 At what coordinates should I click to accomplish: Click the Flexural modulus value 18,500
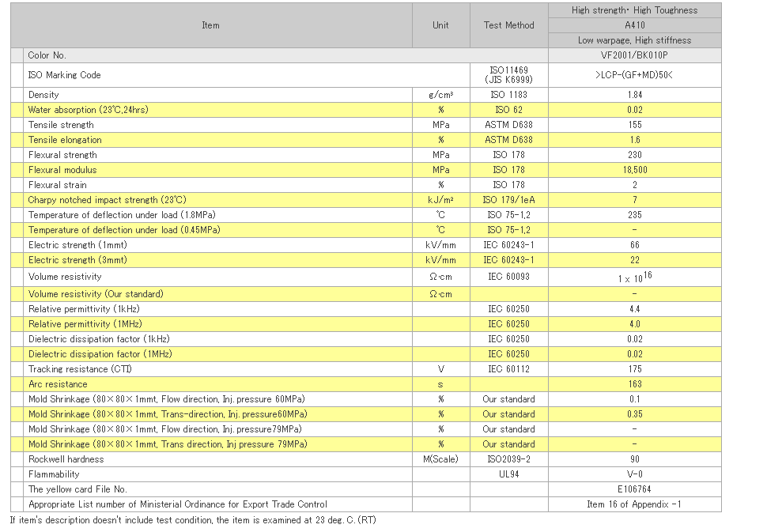(x=634, y=170)
